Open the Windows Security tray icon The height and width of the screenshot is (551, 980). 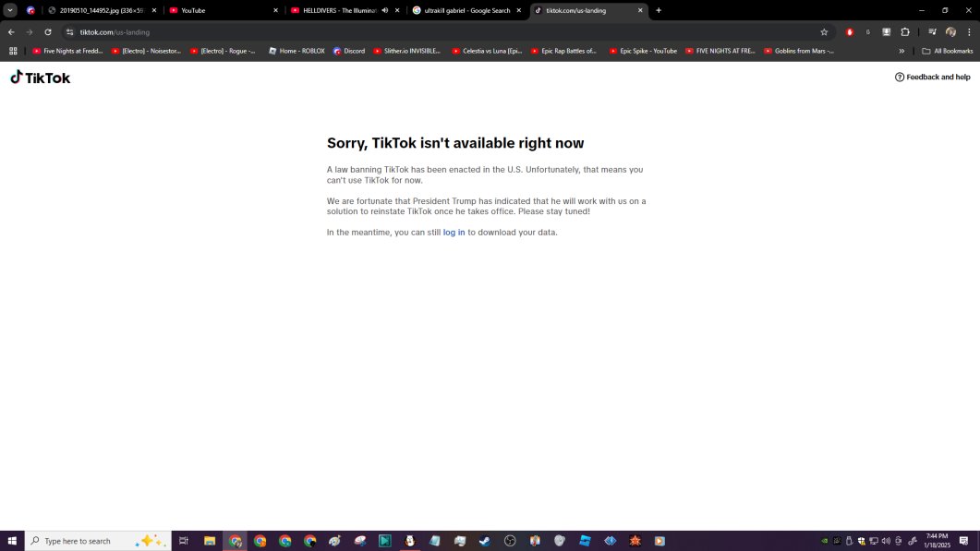861,541
